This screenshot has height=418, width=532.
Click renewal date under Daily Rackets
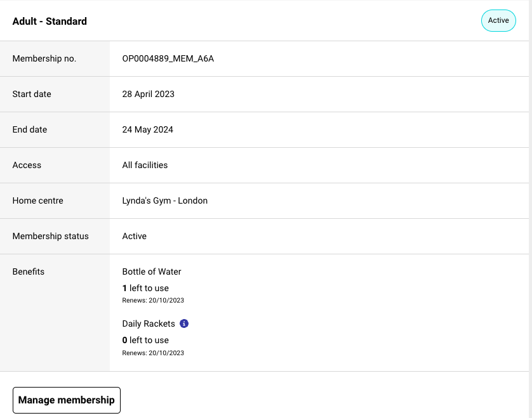coord(153,353)
